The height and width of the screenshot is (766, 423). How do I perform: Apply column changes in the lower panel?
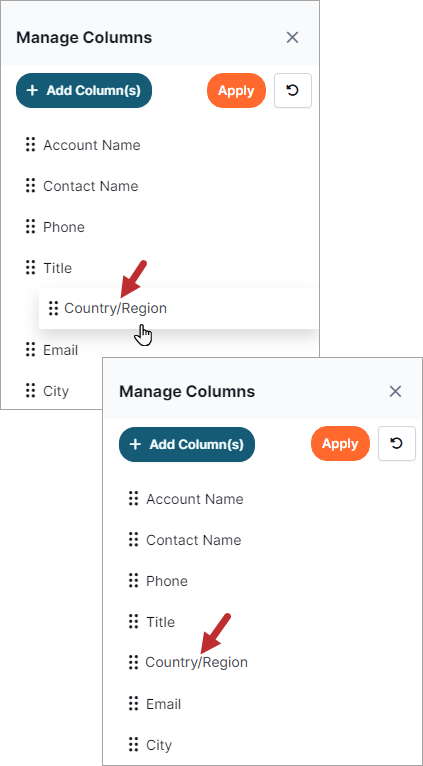click(x=340, y=444)
